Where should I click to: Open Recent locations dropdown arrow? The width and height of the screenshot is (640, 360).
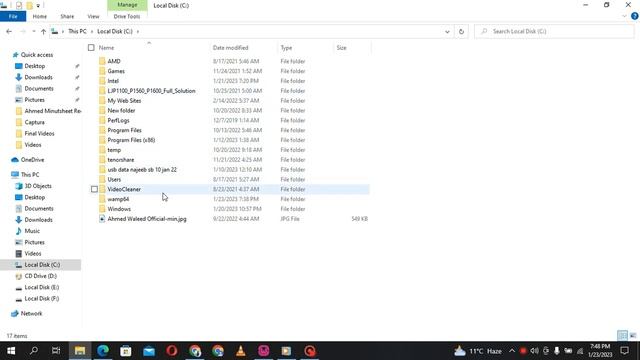[x=33, y=31]
